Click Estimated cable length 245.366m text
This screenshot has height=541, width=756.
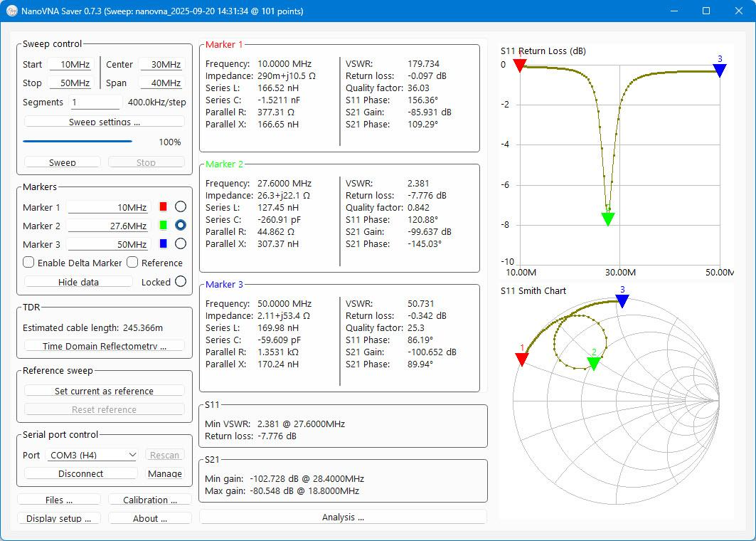pyautogui.click(x=92, y=327)
